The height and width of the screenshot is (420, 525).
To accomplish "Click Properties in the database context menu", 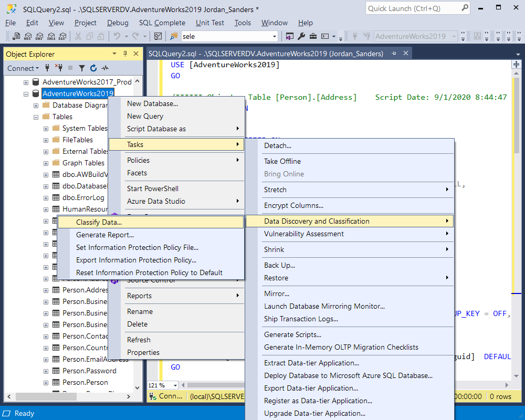I will (x=176, y=352).
